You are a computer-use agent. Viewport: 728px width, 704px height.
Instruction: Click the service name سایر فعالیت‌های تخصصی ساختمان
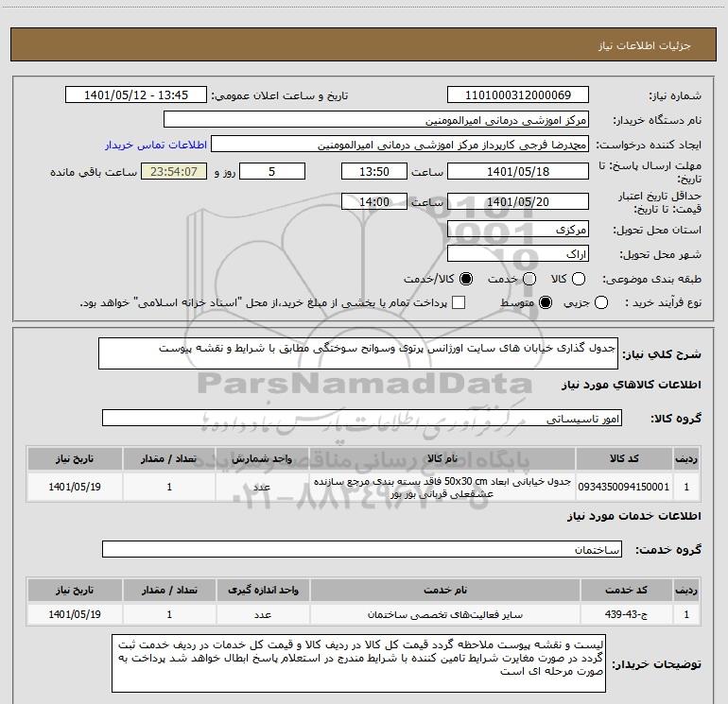pyautogui.click(x=444, y=614)
